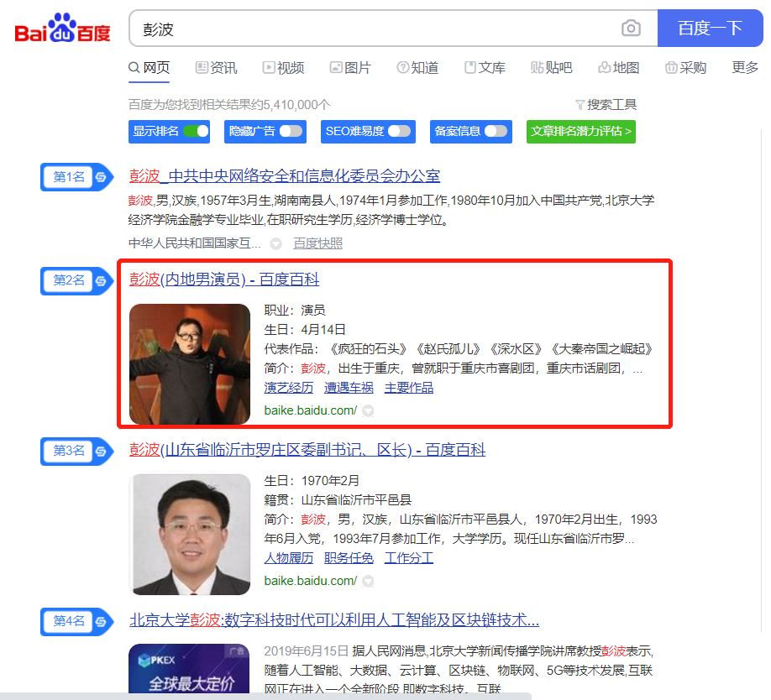
Task: Open the 地图 tab
Action: pos(619,67)
